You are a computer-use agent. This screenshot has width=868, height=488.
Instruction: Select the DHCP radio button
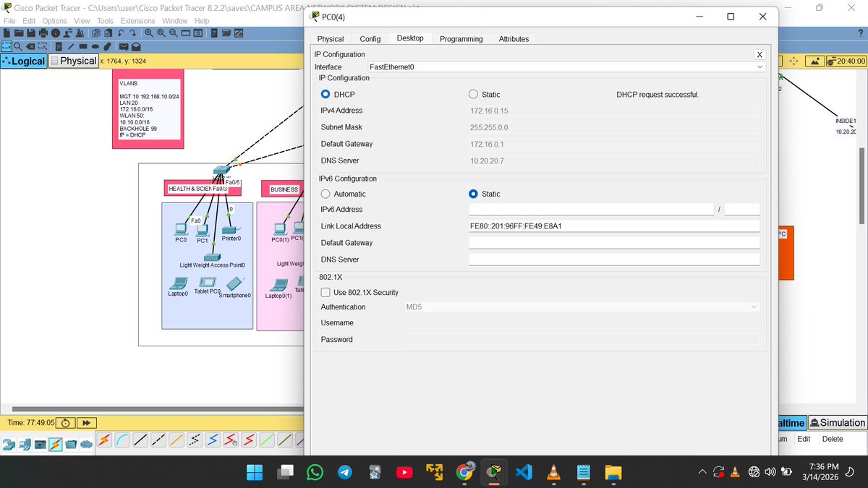326,95
